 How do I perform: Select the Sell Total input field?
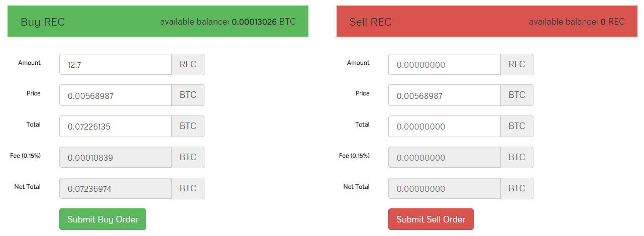click(444, 127)
